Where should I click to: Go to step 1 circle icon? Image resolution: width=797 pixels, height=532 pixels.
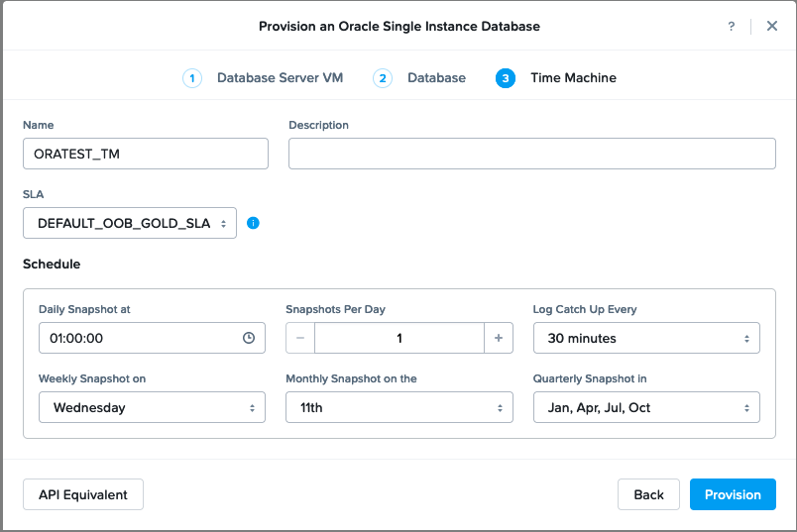tap(192, 78)
